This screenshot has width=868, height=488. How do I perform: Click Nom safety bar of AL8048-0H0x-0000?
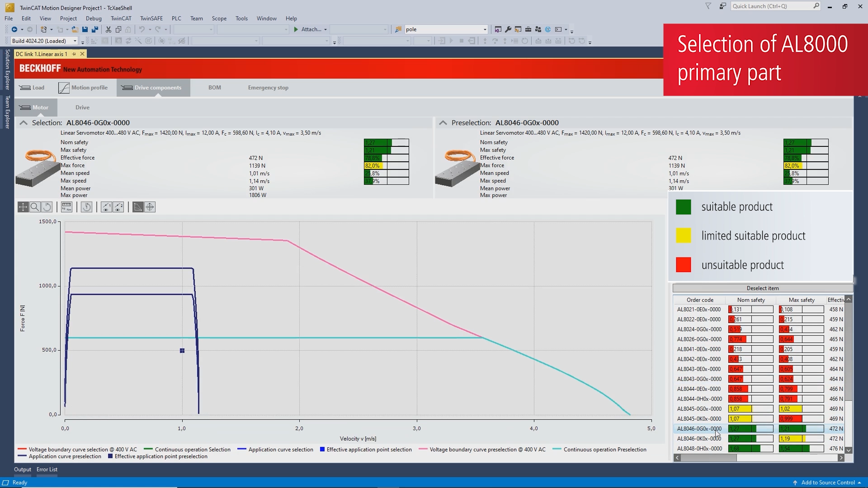750,449
